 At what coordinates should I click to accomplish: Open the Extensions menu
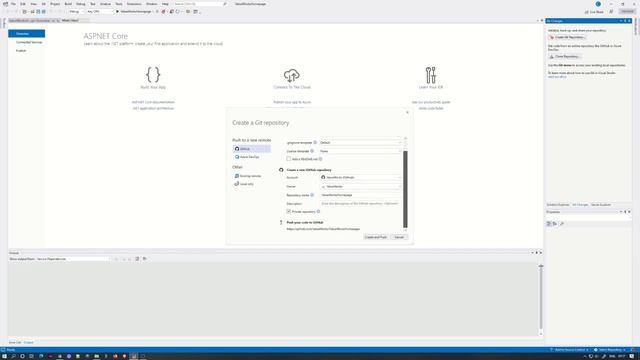click(x=134, y=4)
